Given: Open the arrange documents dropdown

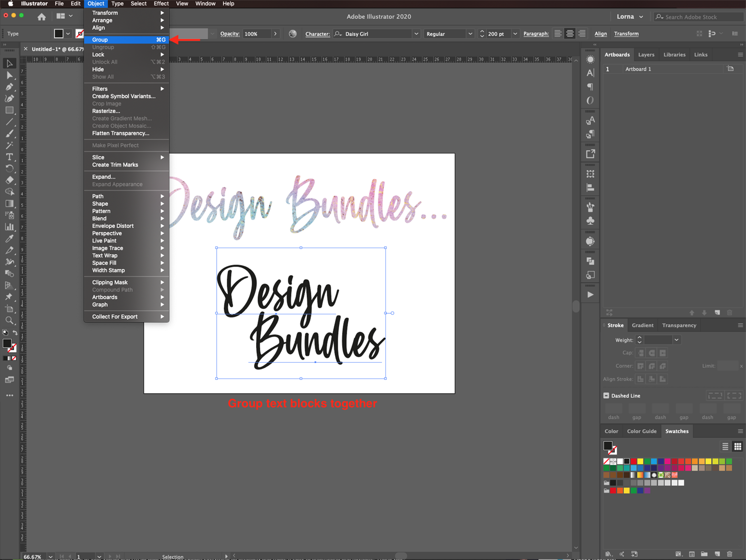Looking at the screenshot, I should [65, 16].
